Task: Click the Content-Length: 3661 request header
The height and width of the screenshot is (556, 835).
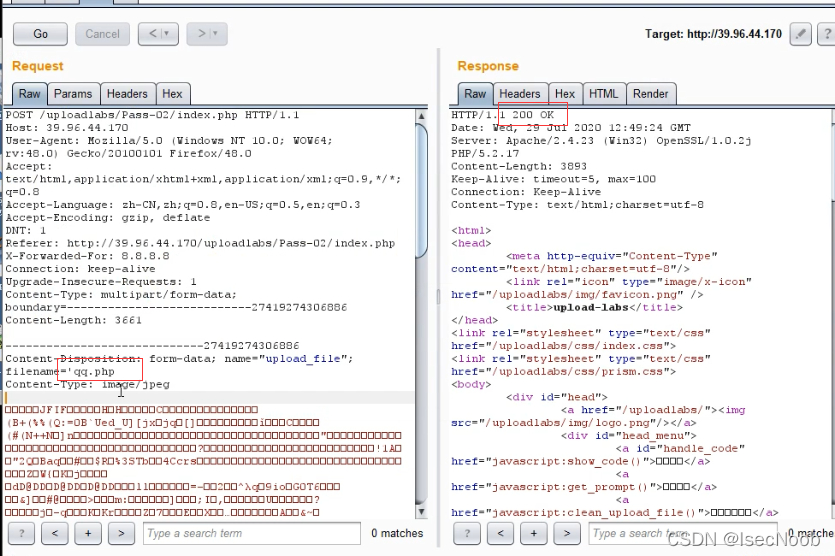Action: click(73, 320)
